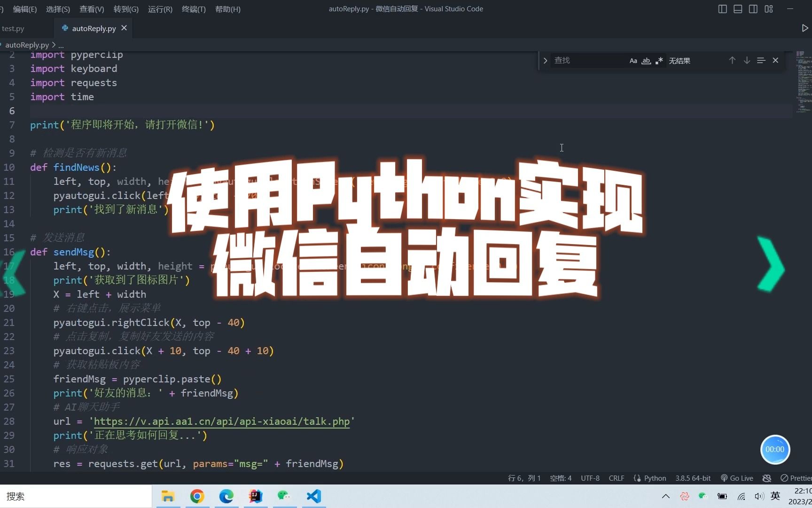This screenshot has height=508, width=812.
Task: Click findNews function name on line 10
Action: coord(76,167)
